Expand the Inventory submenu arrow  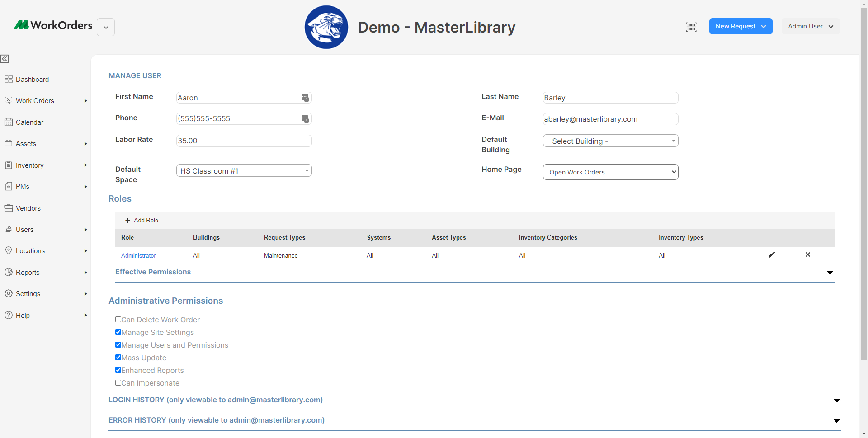[85, 165]
